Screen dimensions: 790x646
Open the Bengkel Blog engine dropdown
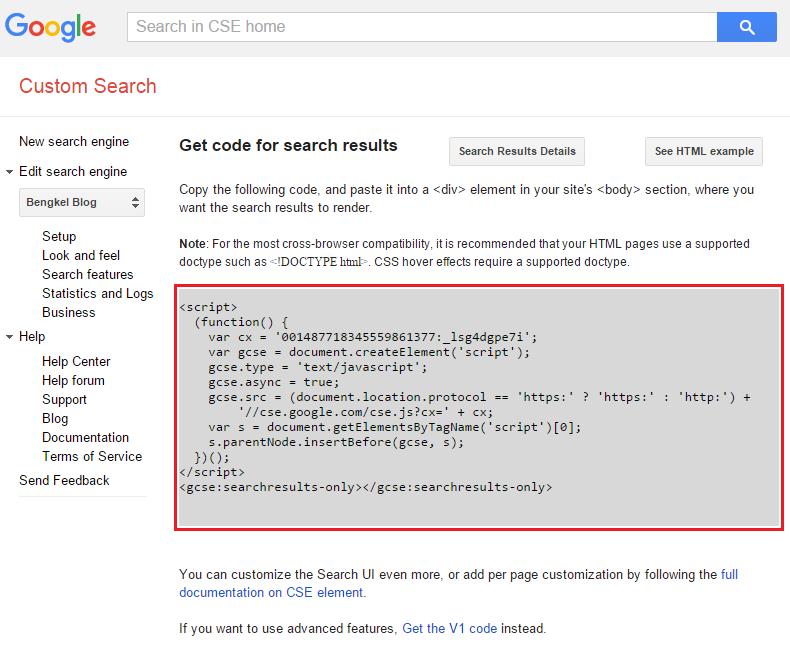(x=82, y=203)
